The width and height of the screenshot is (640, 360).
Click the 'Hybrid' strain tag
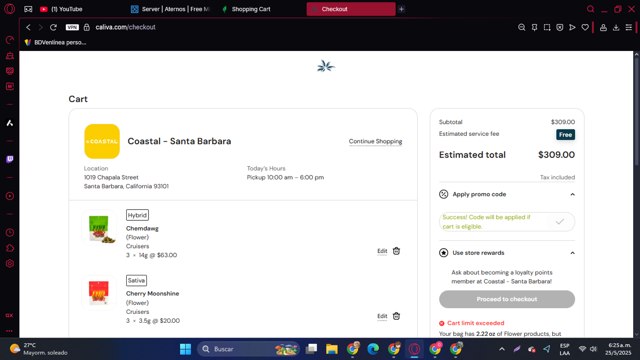pos(137,215)
